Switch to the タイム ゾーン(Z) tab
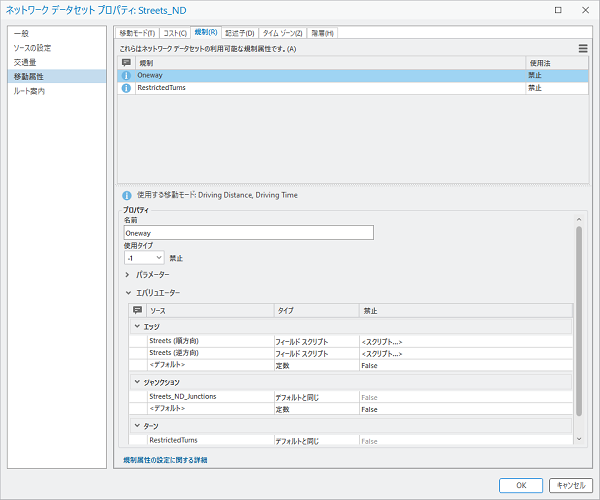This screenshot has width=600, height=500. [x=283, y=33]
